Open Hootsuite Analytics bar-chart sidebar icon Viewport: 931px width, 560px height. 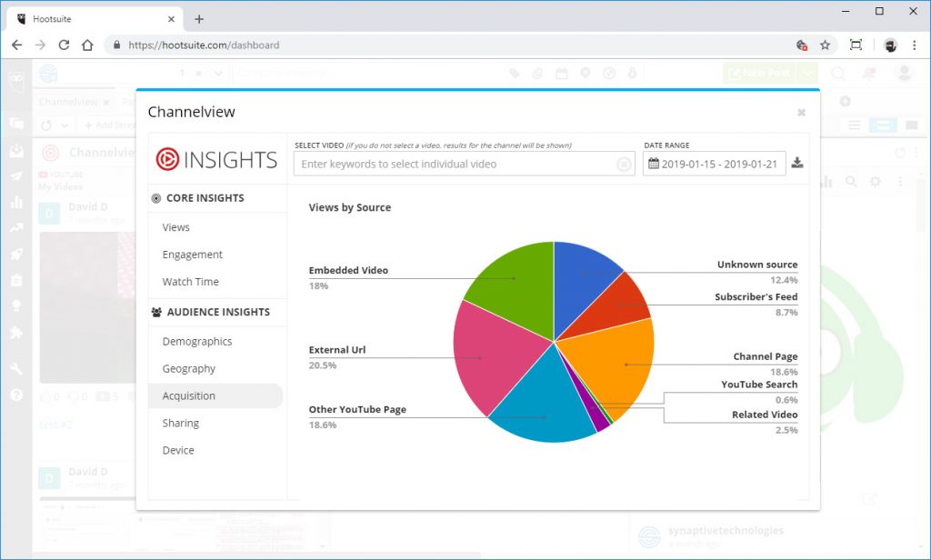16,202
